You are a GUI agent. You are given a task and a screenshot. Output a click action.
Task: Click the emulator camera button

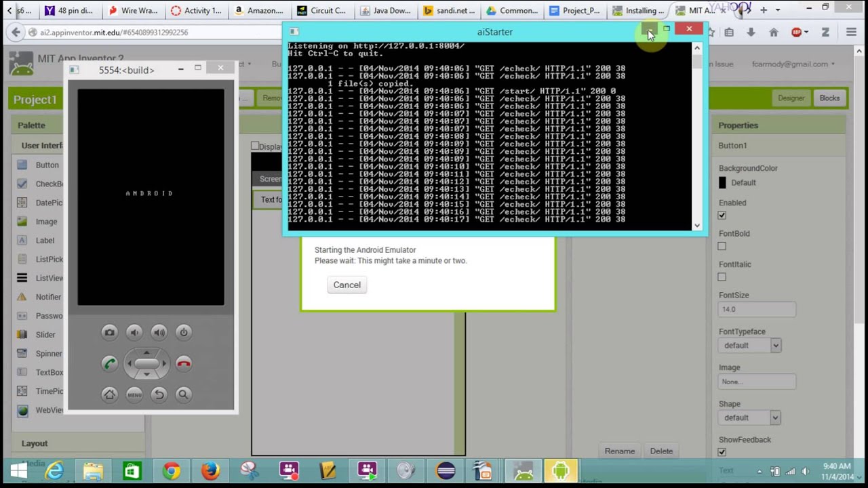tap(109, 332)
